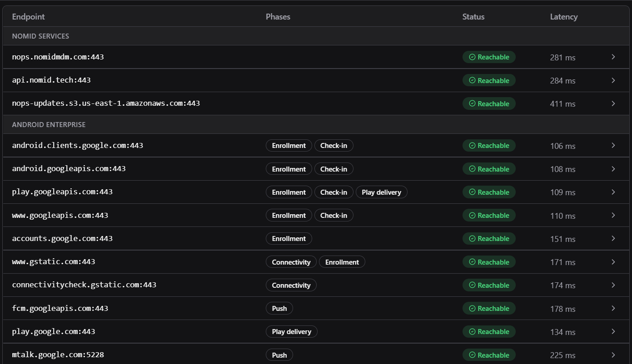Click Reachable status of fcm.googleapis.com:443
This screenshot has width=632, height=364.
tap(489, 309)
